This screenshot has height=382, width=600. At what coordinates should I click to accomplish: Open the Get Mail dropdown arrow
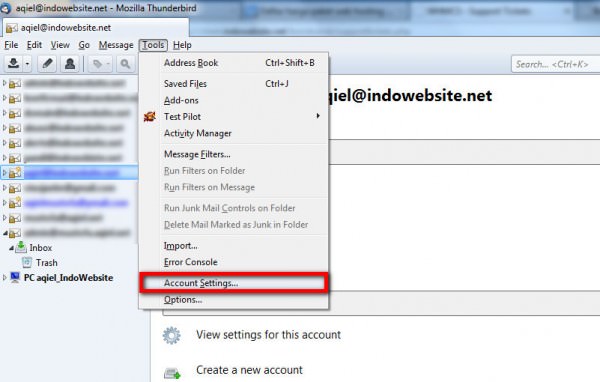27,64
